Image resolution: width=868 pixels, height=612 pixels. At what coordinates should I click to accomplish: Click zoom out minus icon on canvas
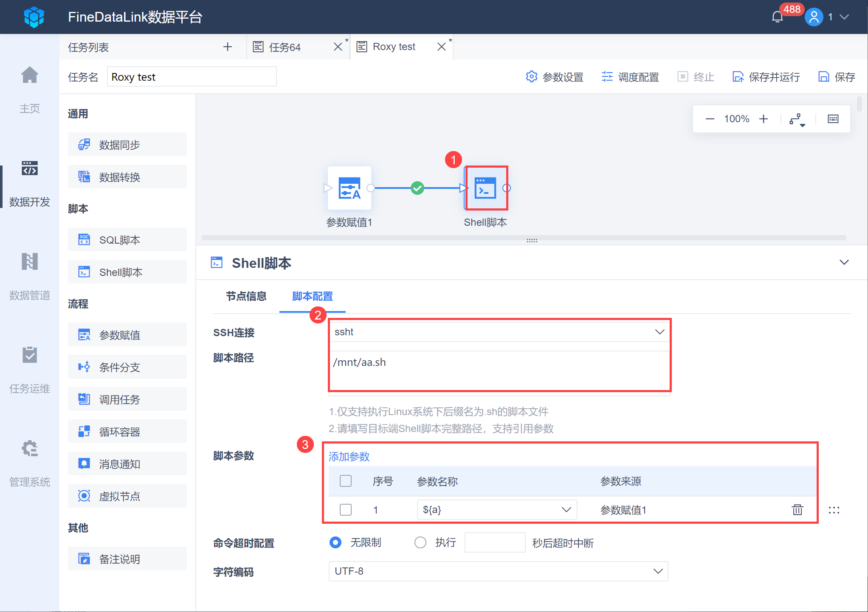[x=710, y=119]
